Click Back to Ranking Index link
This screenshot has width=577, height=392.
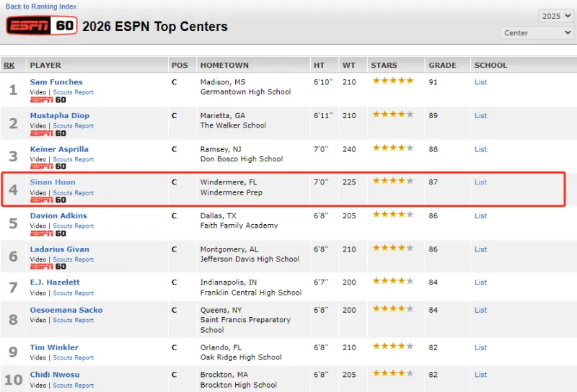(x=41, y=6)
